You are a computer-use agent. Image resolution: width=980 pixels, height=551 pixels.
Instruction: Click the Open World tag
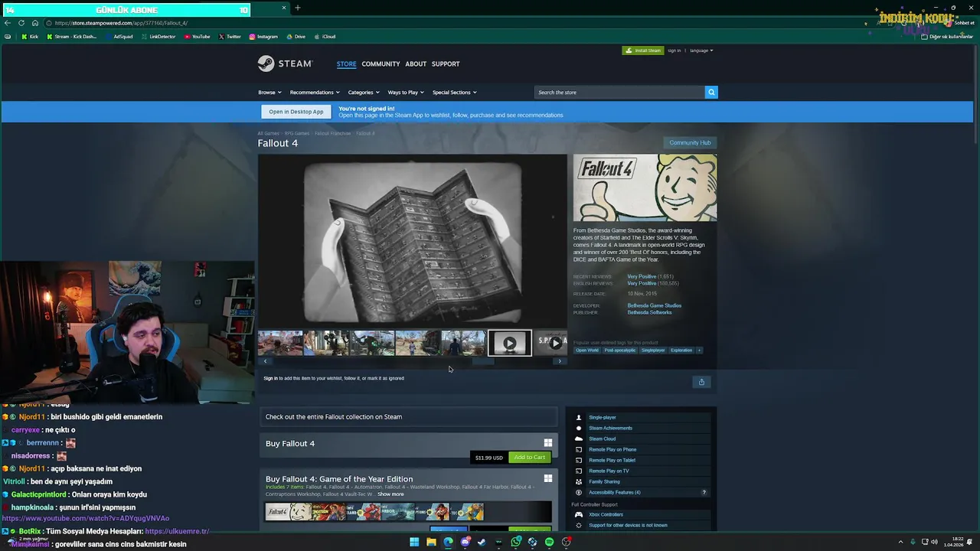pos(587,350)
